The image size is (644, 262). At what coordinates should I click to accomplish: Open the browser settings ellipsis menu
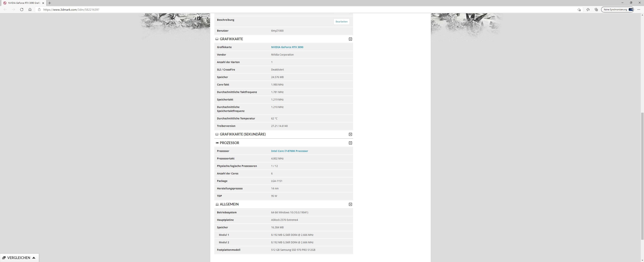point(639,10)
